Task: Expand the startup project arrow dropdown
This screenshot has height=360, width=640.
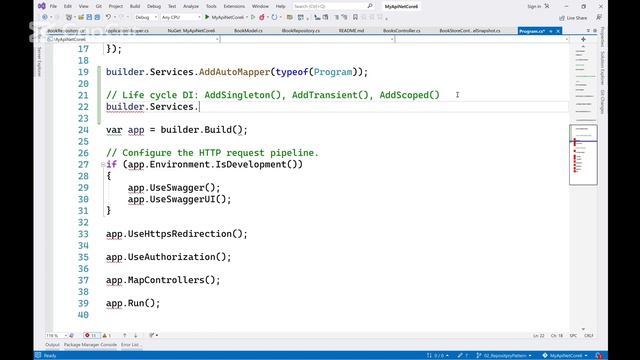Action: coord(247,18)
